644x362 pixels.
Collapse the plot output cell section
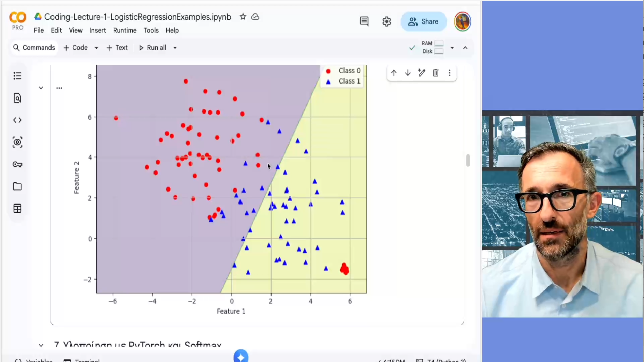click(x=41, y=88)
